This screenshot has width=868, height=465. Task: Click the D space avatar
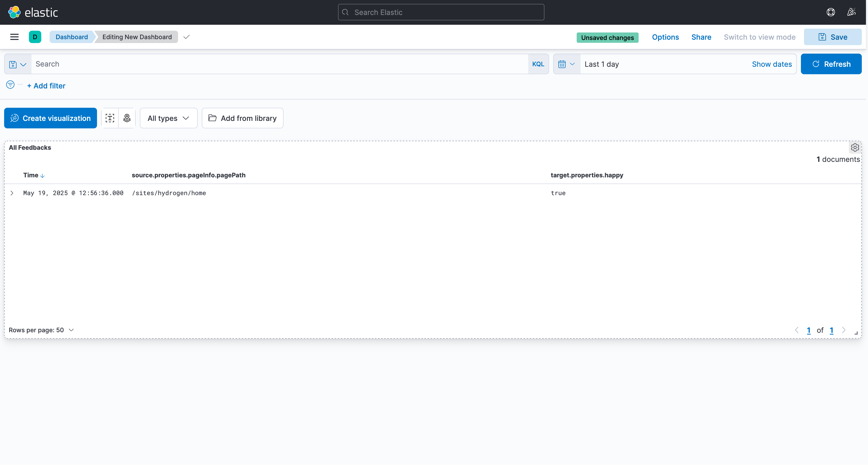pyautogui.click(x=35, y=37)
